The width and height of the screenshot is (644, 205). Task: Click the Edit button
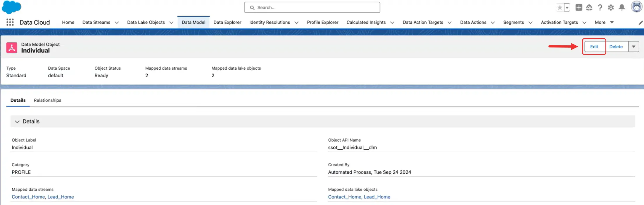[594, 47]
